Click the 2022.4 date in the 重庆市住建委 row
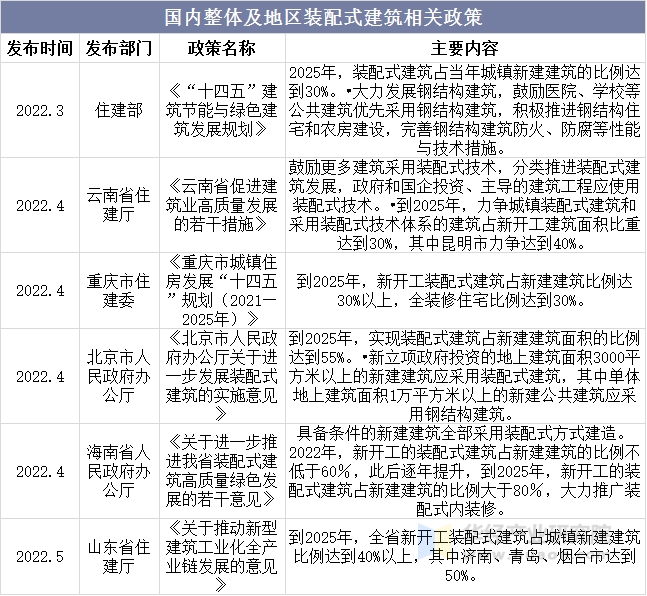Screen dimensions: 647x596 pos(40,291)
